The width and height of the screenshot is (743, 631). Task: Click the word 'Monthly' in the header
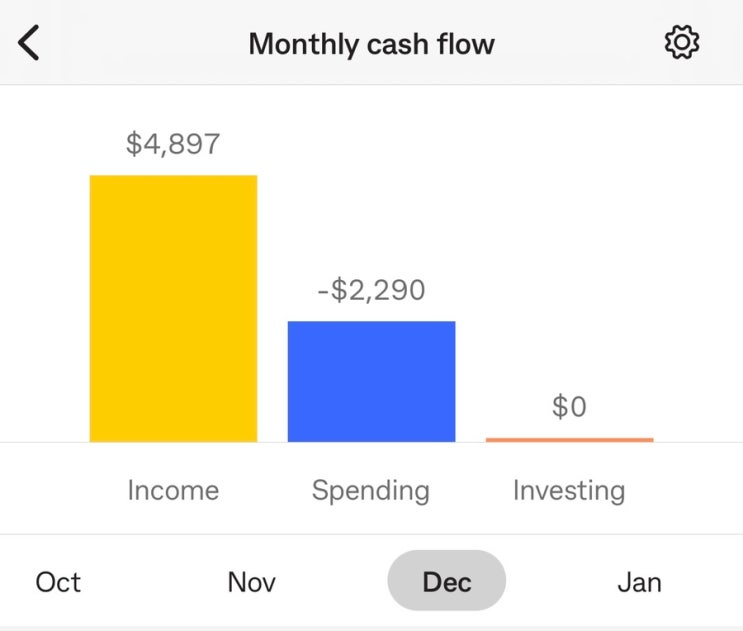292,44
